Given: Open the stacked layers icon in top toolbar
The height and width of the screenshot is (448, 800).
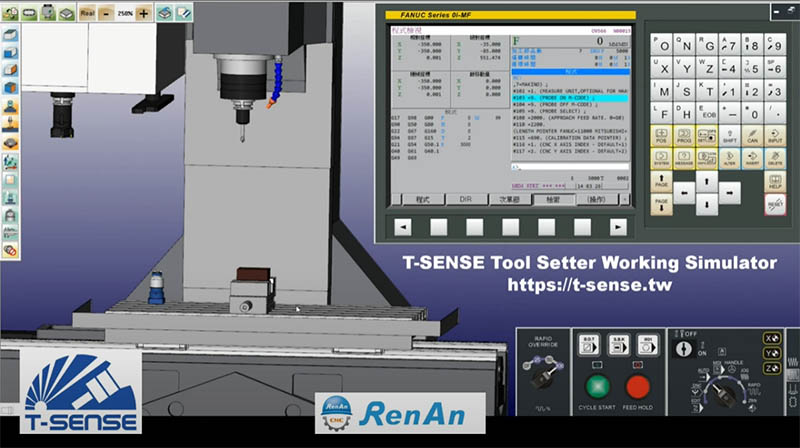Looking at the screenshot, I should [x=164, y=13].
